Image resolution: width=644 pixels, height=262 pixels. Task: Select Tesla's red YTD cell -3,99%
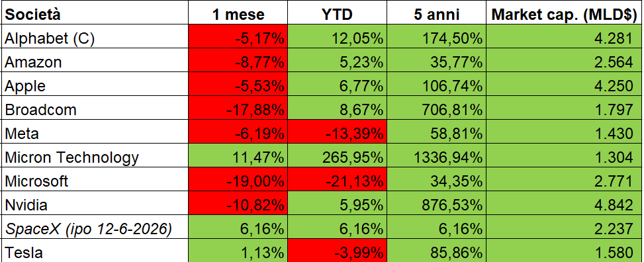click(x=337, y=251)
